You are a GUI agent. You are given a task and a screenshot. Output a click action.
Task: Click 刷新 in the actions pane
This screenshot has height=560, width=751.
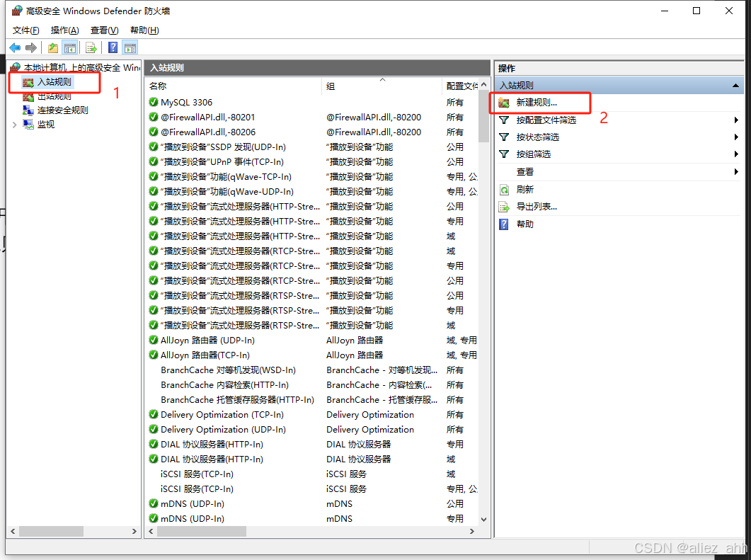pos(525,190)
